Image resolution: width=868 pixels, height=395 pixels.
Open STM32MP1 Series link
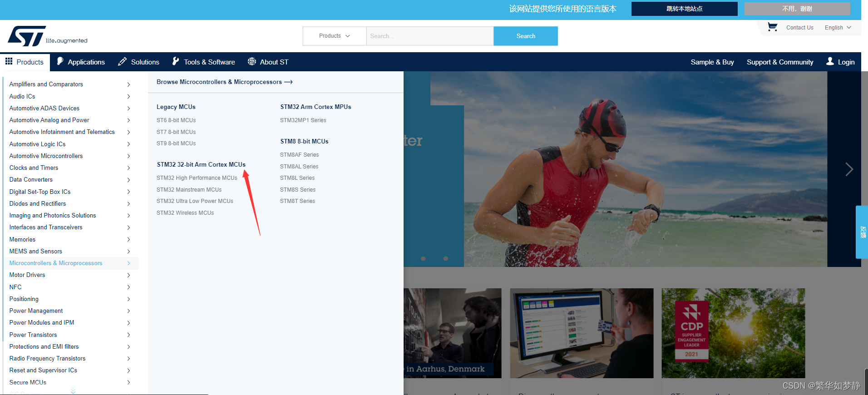coord(303,120)
